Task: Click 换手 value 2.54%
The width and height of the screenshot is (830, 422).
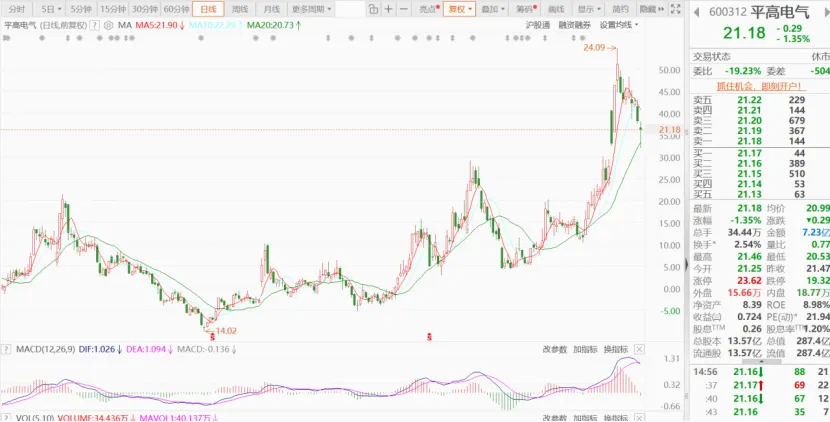Action: [x=747, y=245]
